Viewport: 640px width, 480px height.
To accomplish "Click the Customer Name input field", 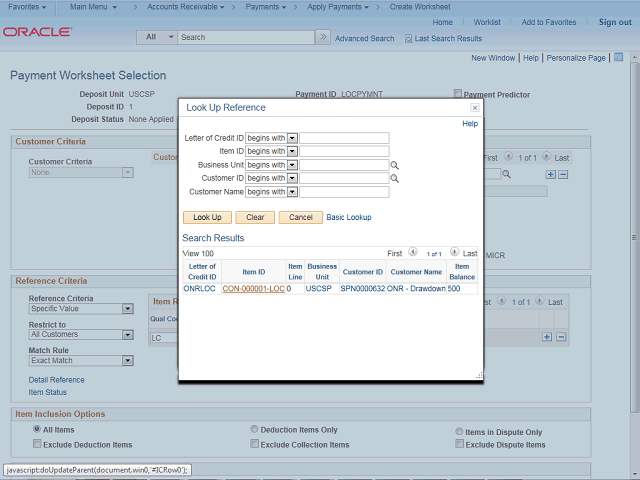I will click(x=344, y=191).
